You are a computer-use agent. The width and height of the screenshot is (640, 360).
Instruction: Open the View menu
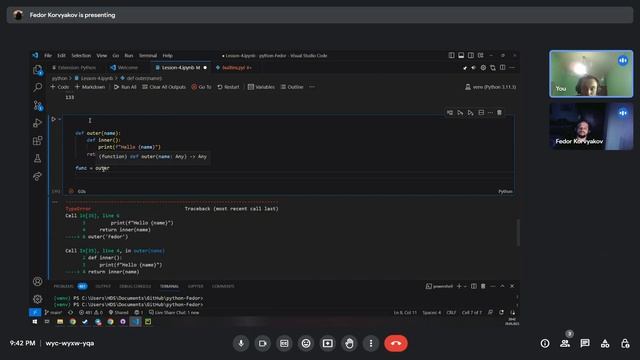coord(102,56)
